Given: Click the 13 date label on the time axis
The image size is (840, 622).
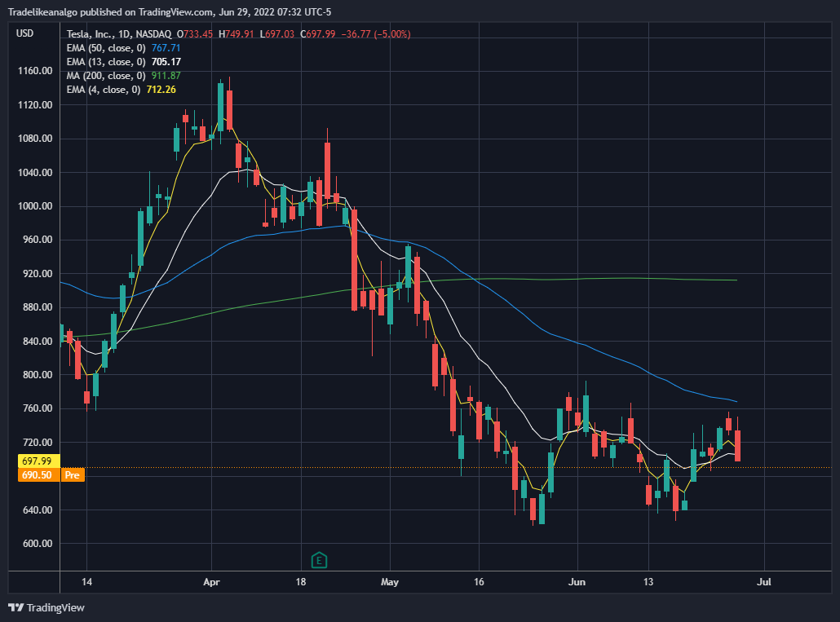Looking at the screenshot, I should point(648,582).
